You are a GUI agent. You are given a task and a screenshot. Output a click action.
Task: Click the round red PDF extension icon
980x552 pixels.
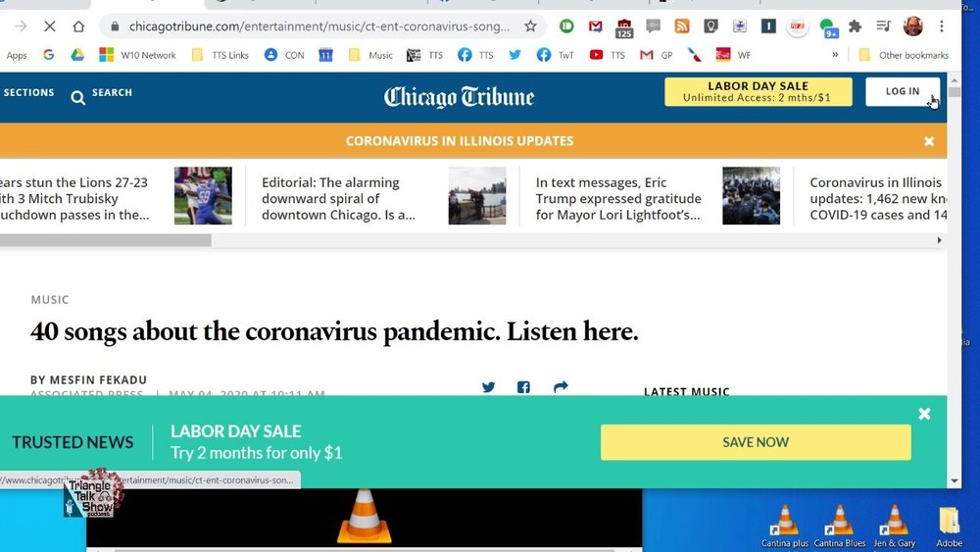(798, 26)
